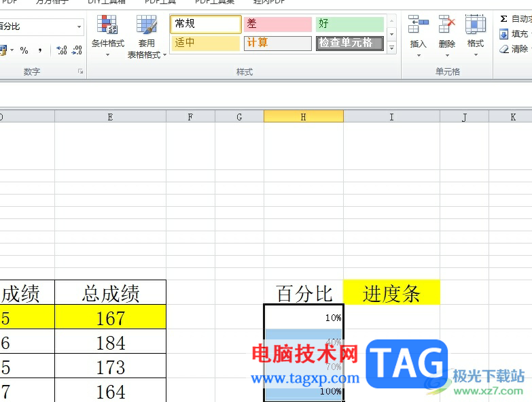Screen dimensions: 532x402
Task: Select column I header
Action: tap(391, 117)
